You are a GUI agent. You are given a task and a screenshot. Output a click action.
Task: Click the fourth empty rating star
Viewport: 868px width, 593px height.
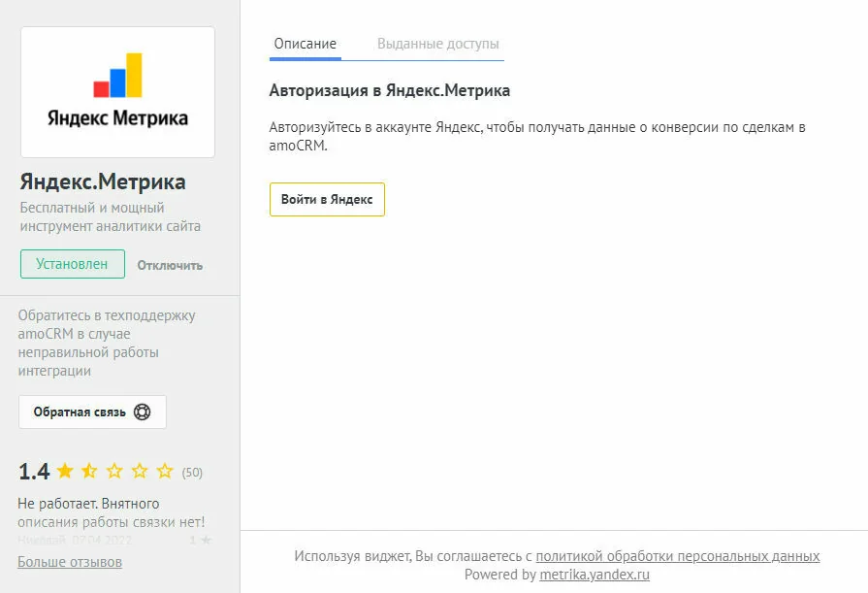140,471
